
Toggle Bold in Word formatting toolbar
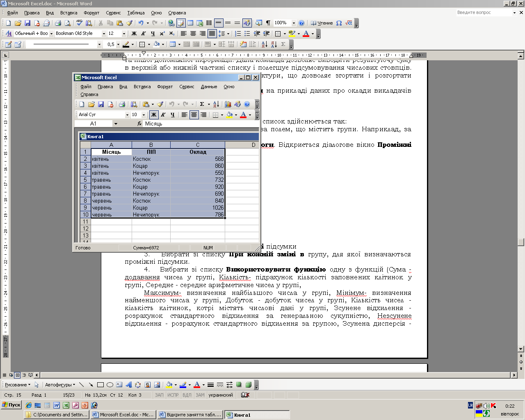(134, 34)
